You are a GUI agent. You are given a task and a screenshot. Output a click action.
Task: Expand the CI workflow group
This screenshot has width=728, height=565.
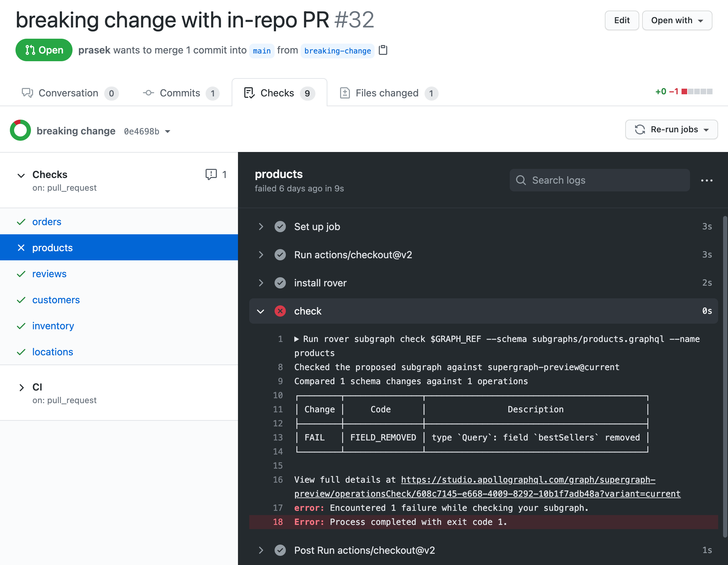[21, 387]
